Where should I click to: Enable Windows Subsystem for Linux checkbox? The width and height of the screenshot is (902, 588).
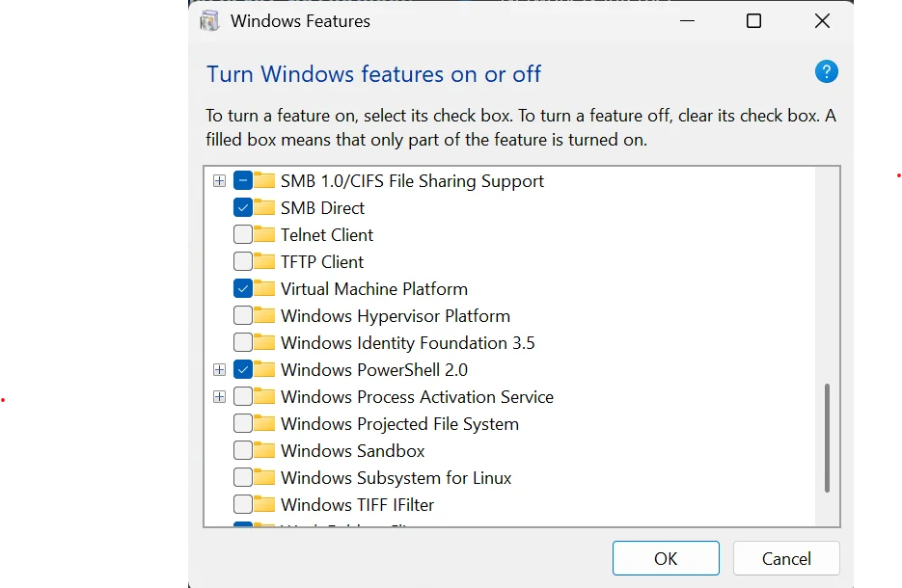click(243, 478)
